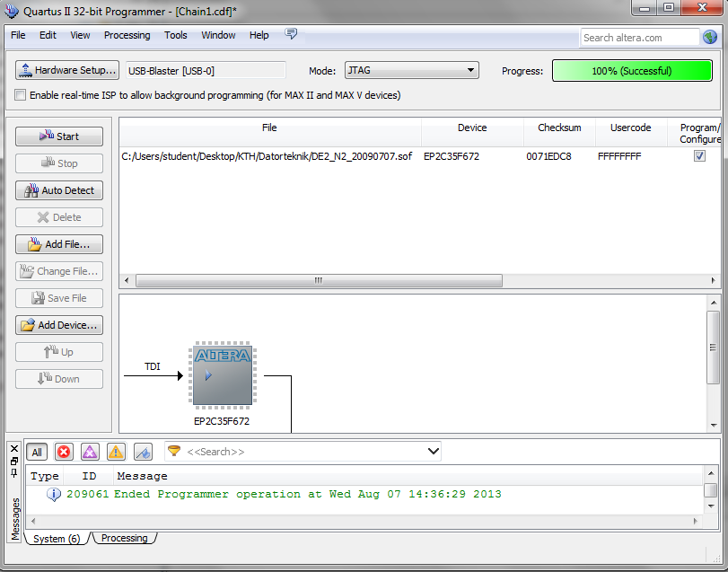Select the DE2_N2_20090707.sof file row
This screenshot has height=572, width=728.
click(420, 156)
